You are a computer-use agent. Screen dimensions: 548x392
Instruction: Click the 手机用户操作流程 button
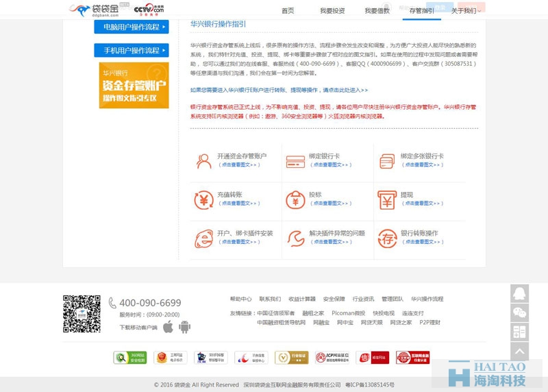click(132, 50)
